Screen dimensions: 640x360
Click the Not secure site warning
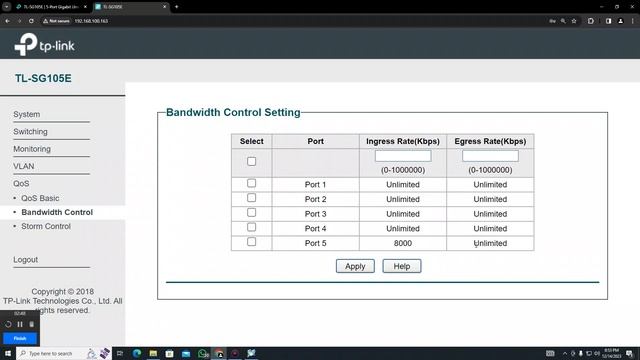(56, 21)
